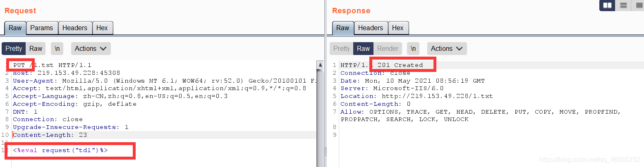Expand the response Actions dropdown
Image resolution: width=644 pixels, height=167 pixels.
pos(447,48)
